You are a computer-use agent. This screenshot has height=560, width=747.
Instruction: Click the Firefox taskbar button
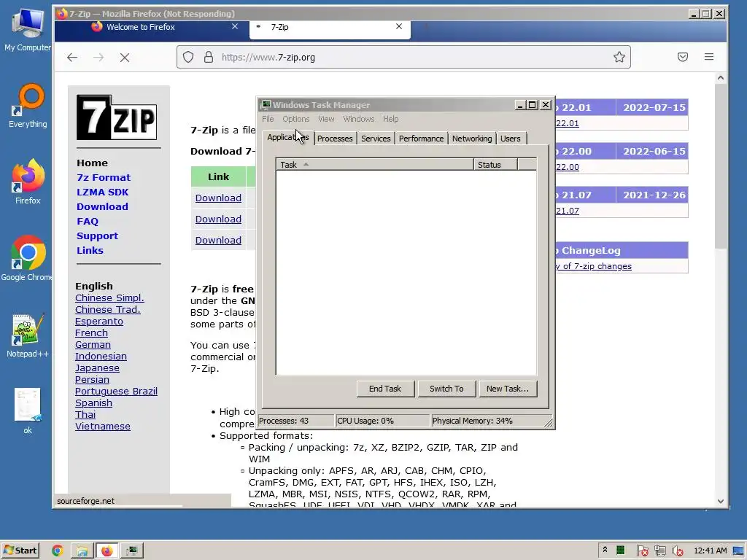click(x=107, y=551)
